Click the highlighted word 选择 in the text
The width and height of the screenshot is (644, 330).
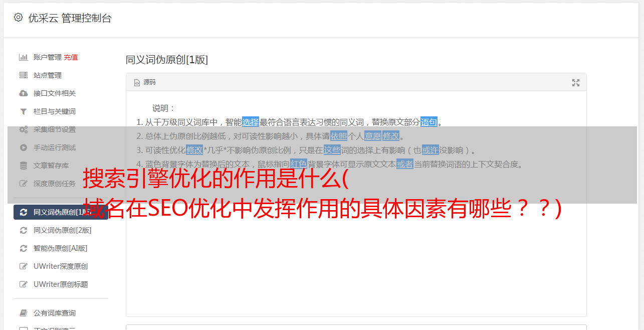pos(251,122)
